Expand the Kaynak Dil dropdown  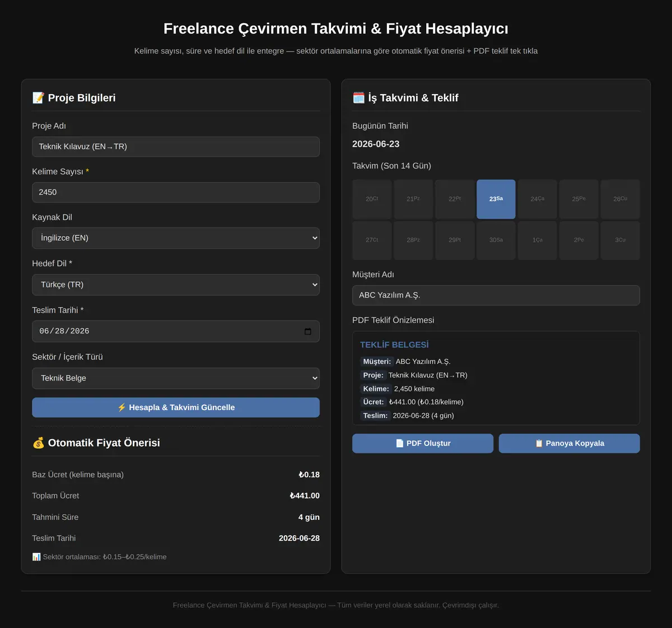tap(176, 238)
